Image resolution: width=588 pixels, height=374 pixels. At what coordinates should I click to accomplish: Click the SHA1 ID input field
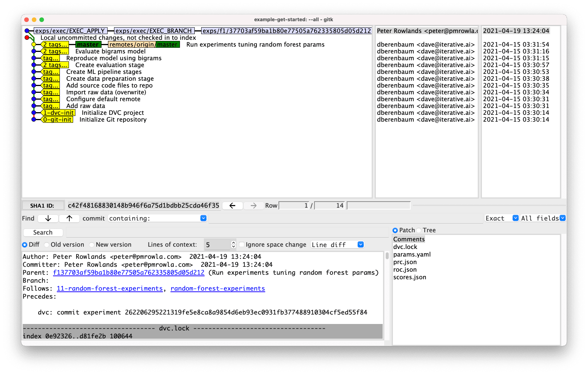point(143,205)
